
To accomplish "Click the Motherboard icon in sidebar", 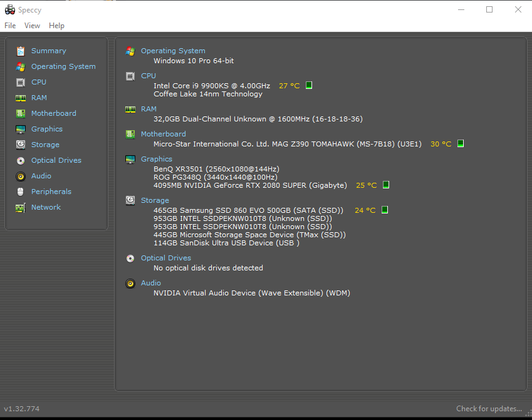I will tap(21, 113).
